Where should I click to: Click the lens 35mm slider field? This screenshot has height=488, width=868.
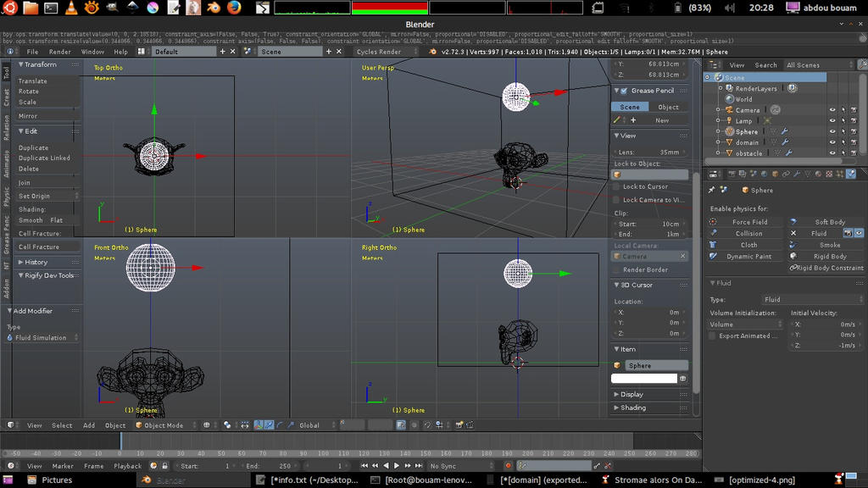pyautogui.click(x=649, y=152)
